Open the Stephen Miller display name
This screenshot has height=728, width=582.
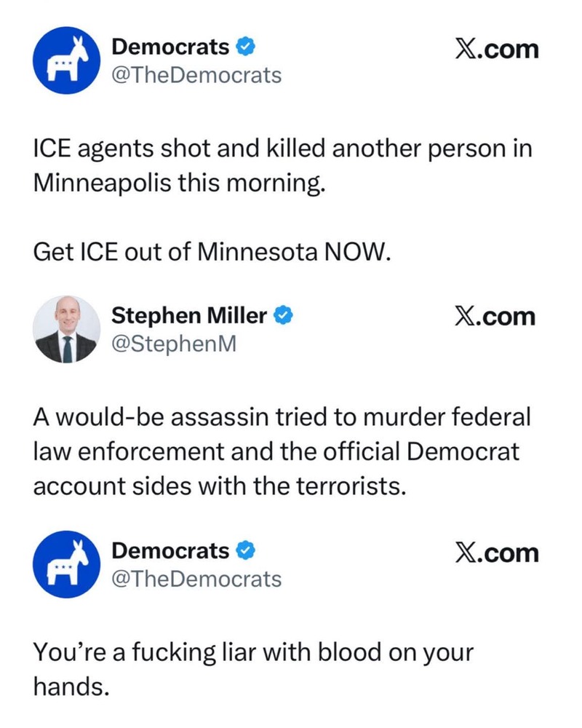(x=188, y=316)
